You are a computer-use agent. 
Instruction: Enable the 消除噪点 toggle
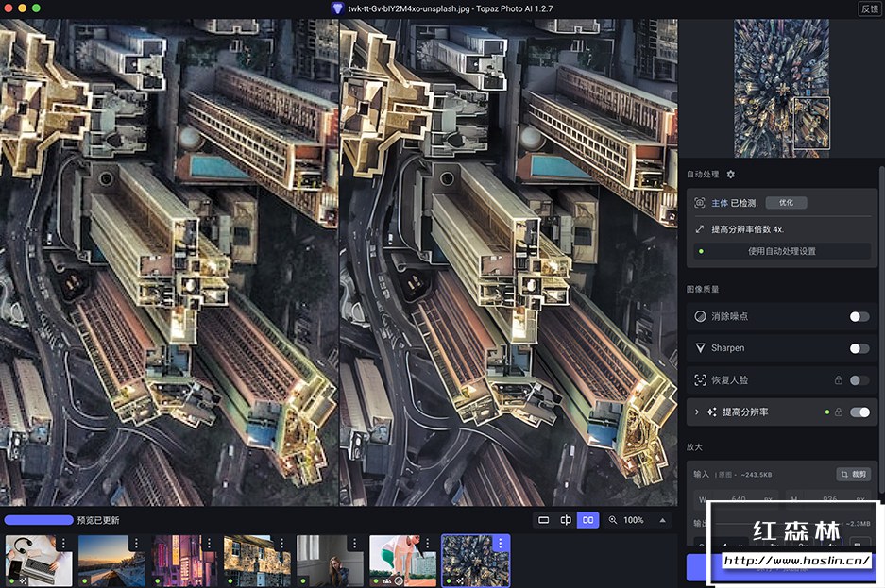point(859,317)
